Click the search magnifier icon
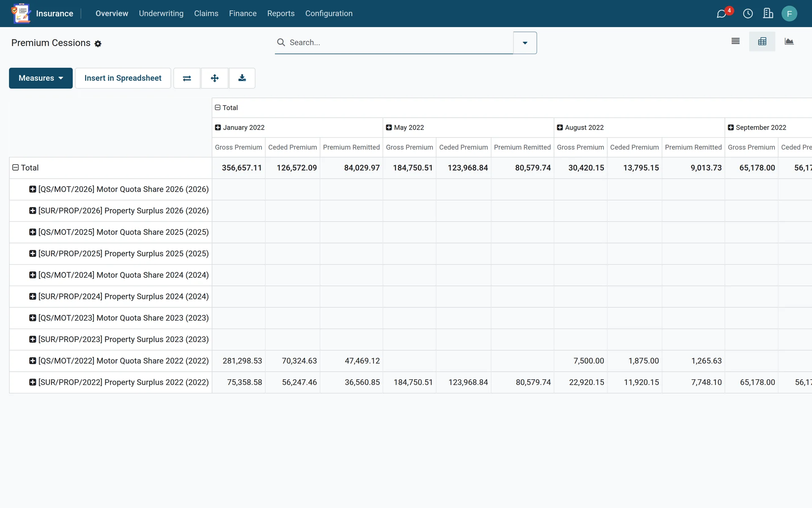Screen dimensions: 812x508 (x=281, y=42)
